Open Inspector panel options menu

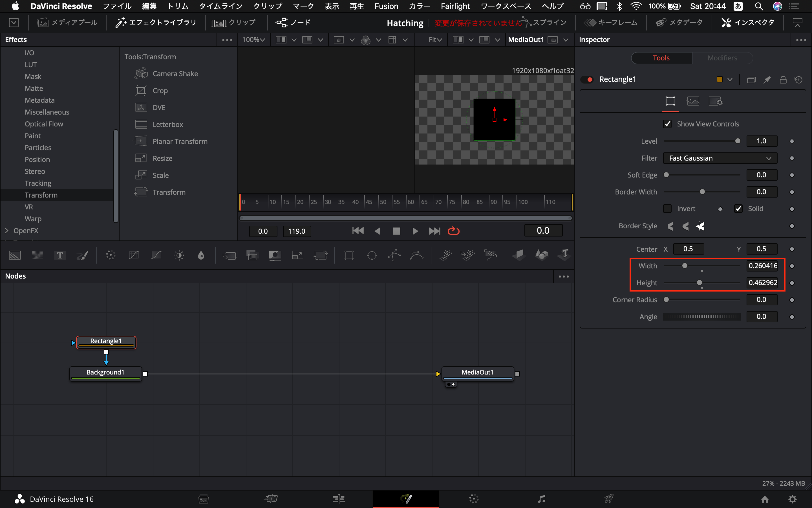801,40
